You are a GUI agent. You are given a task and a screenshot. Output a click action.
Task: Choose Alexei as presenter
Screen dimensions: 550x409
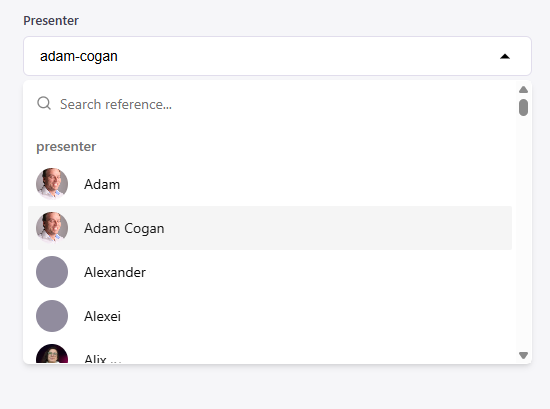[270, 316]
